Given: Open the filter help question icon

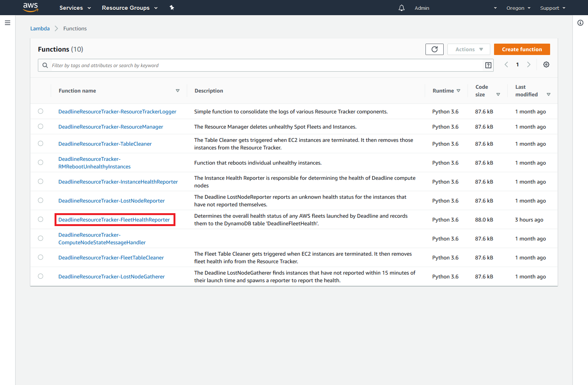Looking at the screenshot, I should (488, 65).
